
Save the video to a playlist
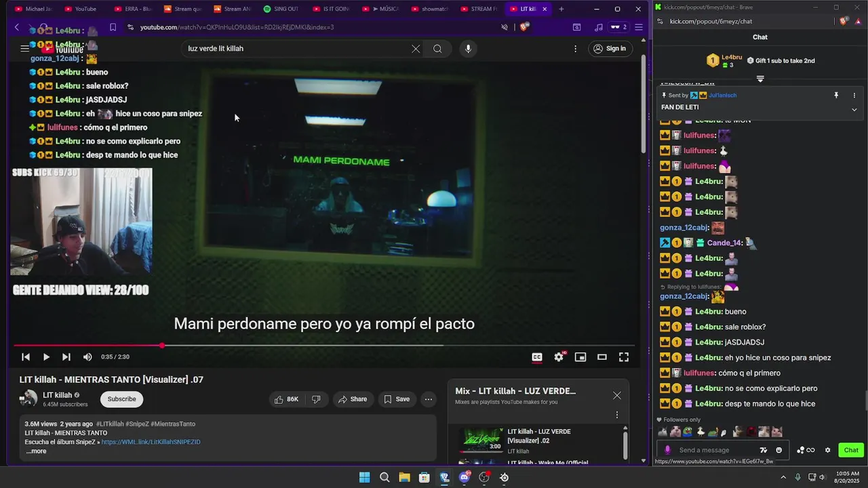click(397, 399)
